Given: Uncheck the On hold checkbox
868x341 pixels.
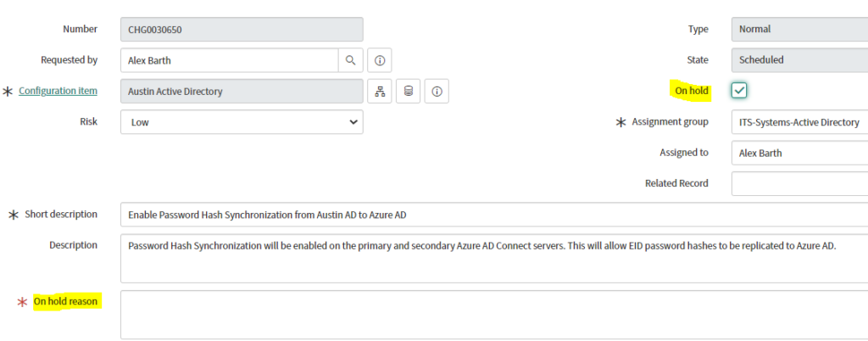Looking at the screenshot, I should 740,91.
